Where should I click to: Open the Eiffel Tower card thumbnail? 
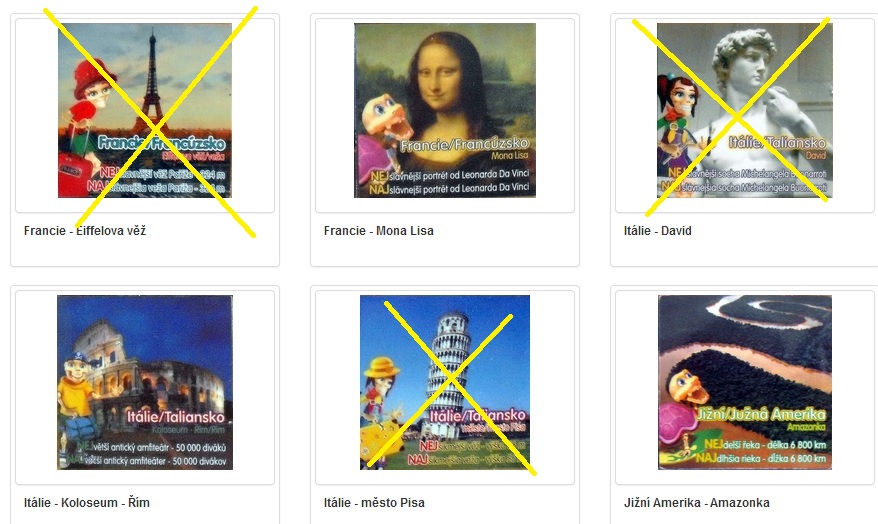pos(145,110)
